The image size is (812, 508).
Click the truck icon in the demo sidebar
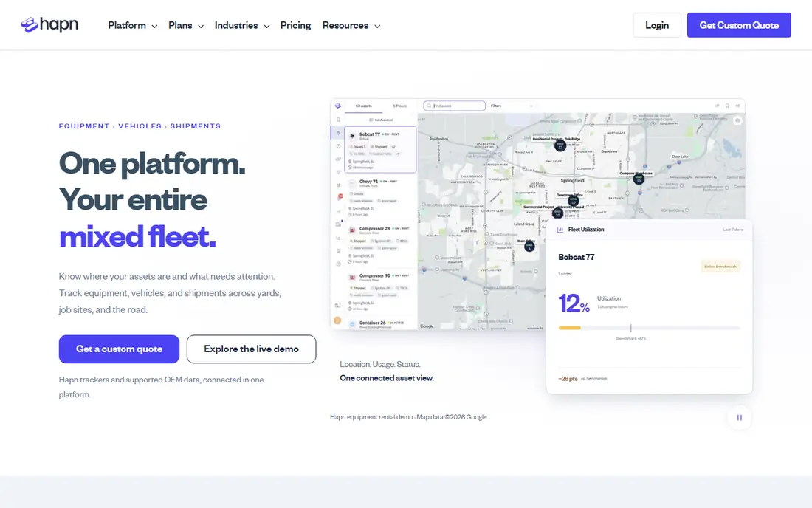(x=338, y=224)
